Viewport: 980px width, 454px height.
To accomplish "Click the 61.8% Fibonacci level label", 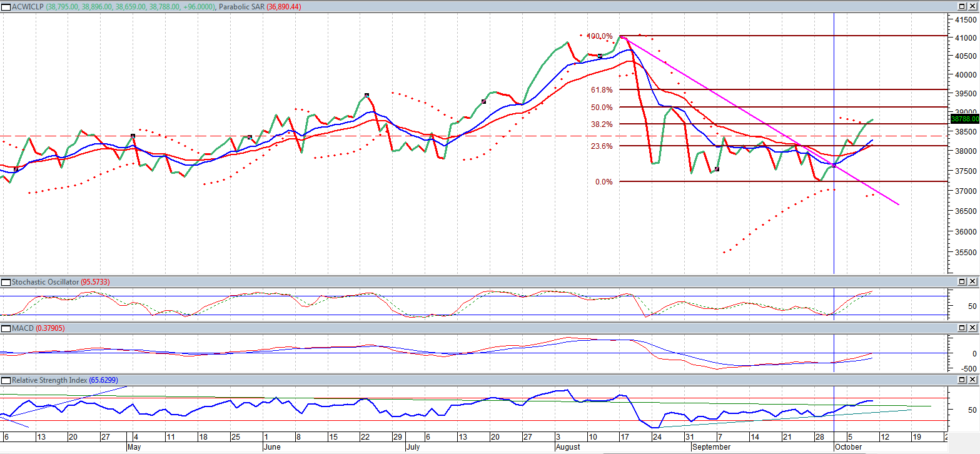I will point(602,90).
